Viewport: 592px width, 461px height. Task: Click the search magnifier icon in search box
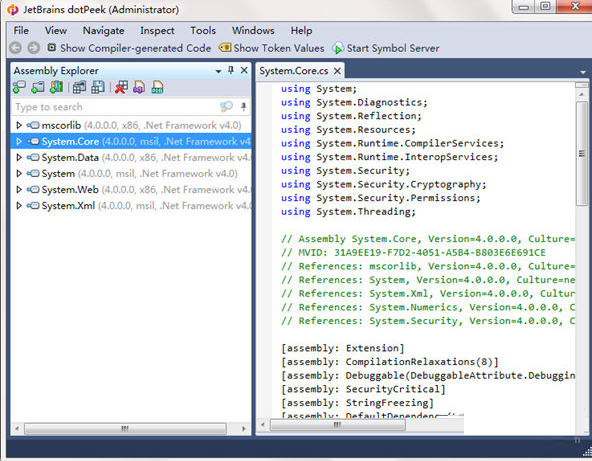point(226,107)
